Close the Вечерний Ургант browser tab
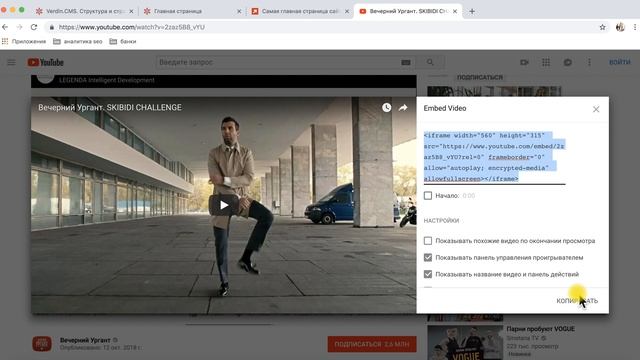 [x=455, y=11]
